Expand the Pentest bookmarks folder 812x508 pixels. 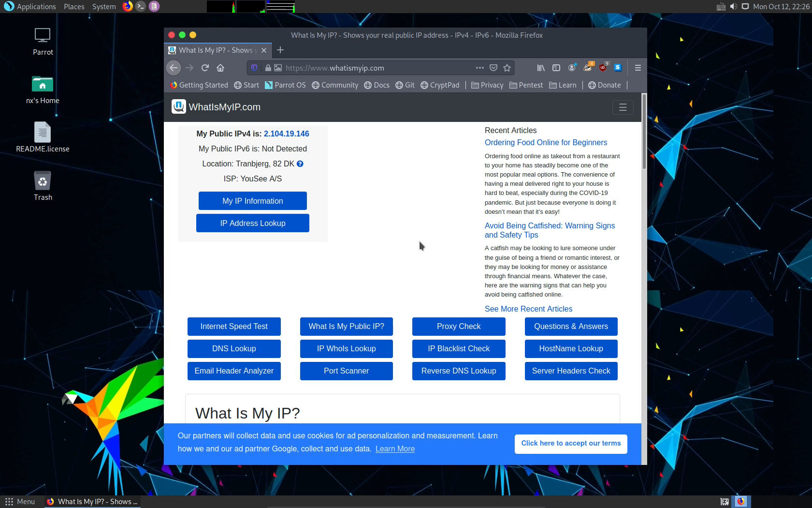pyautogui.click(x=526, y=85)
